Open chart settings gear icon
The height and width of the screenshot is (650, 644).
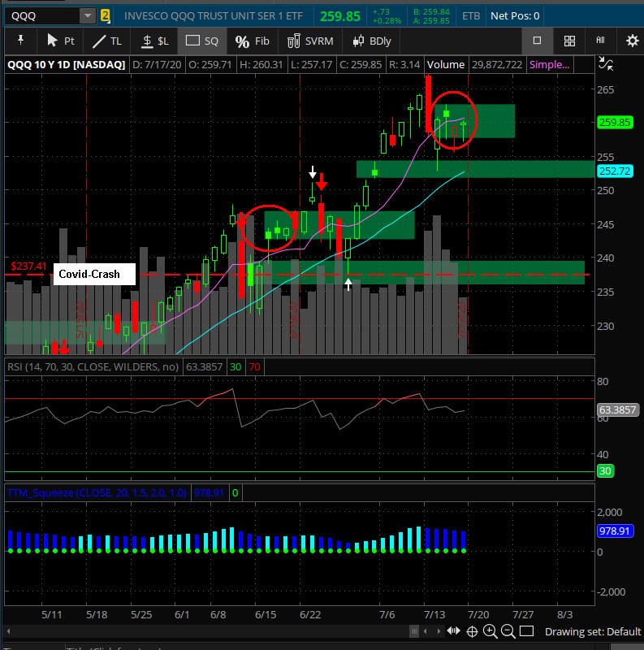pyautogui.click(x=632, y=41)
